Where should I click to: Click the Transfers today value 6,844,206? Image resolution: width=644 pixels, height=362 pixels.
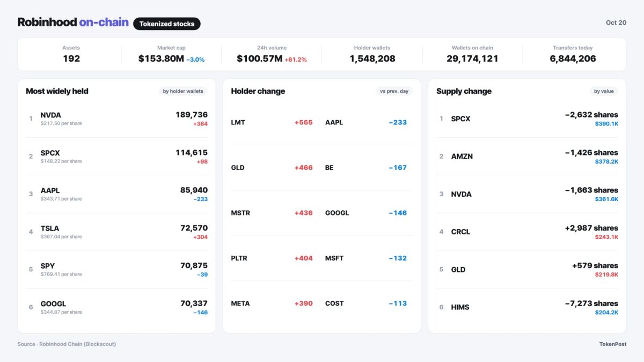coord(573,58)
